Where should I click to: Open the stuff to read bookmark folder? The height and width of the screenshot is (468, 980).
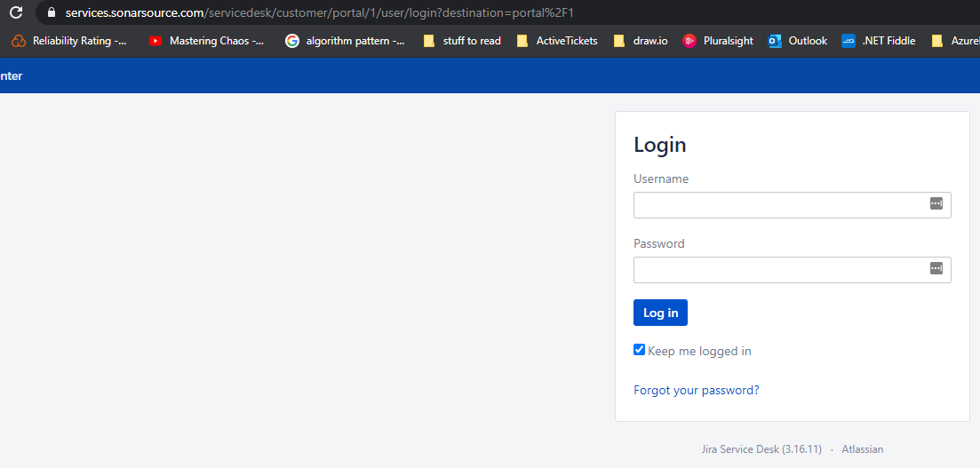(462, 41)
